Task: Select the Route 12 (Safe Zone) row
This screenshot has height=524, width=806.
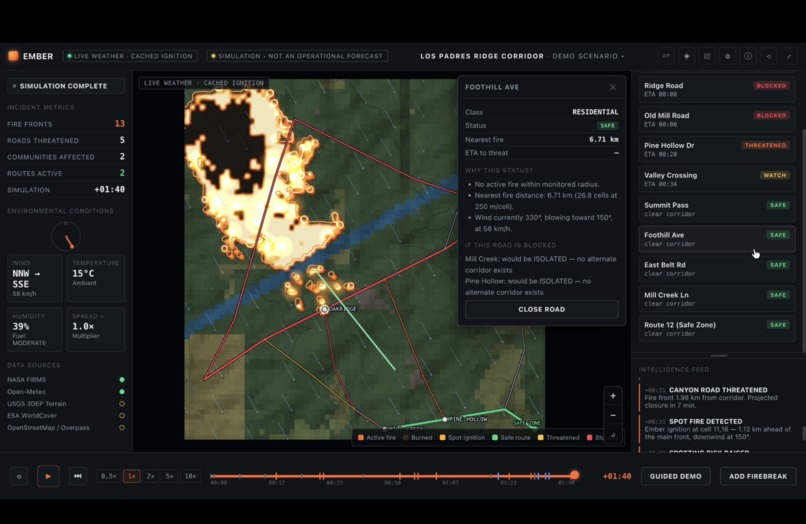Action: coord(717,329)
